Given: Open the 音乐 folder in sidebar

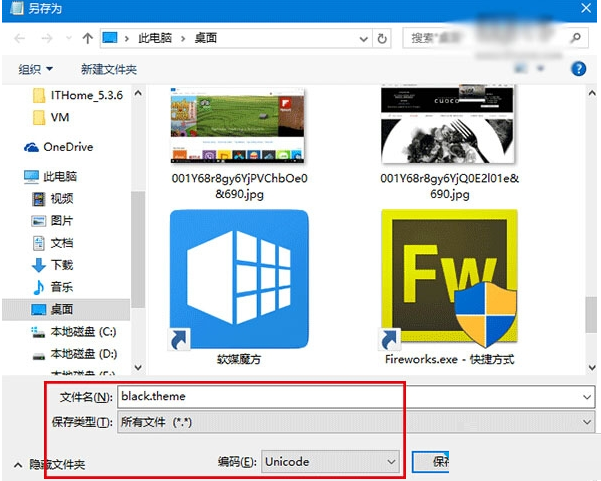Looking at the screenshot, I should [62, 287].
